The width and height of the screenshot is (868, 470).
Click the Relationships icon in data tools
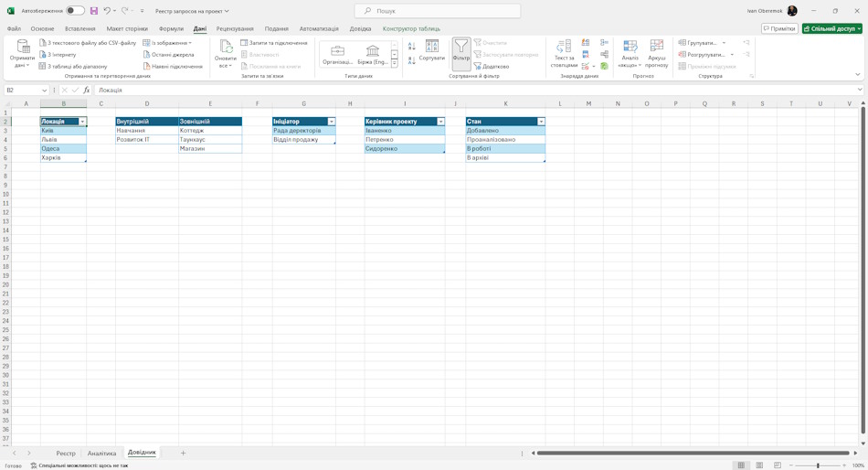click(605, 54)
